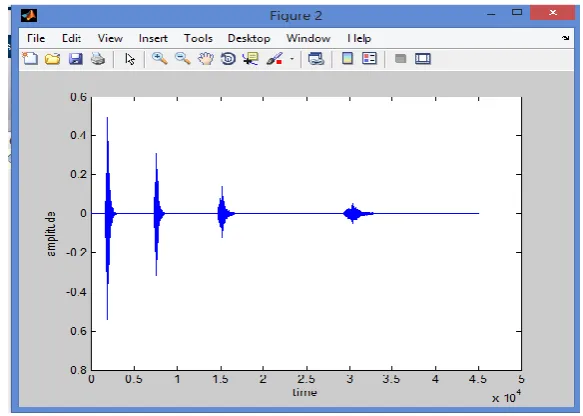Click the MATLAB logo in the title bar
This screenshot has height=416, width=583.
pos(29,16)
